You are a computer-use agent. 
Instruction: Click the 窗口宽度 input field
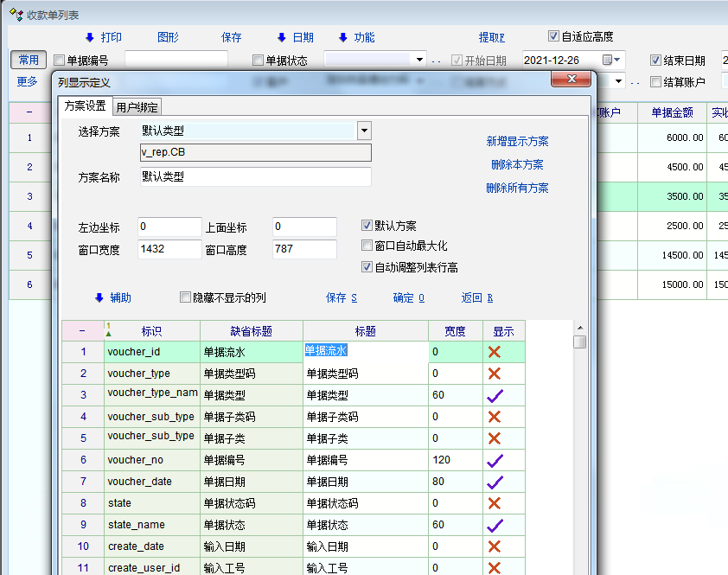coord(169,249)
